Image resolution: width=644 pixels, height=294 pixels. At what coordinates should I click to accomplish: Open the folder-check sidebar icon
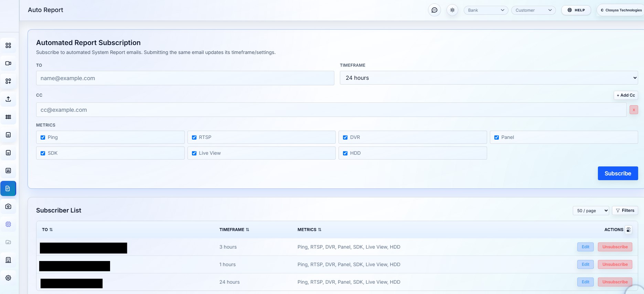coord(8,242)
